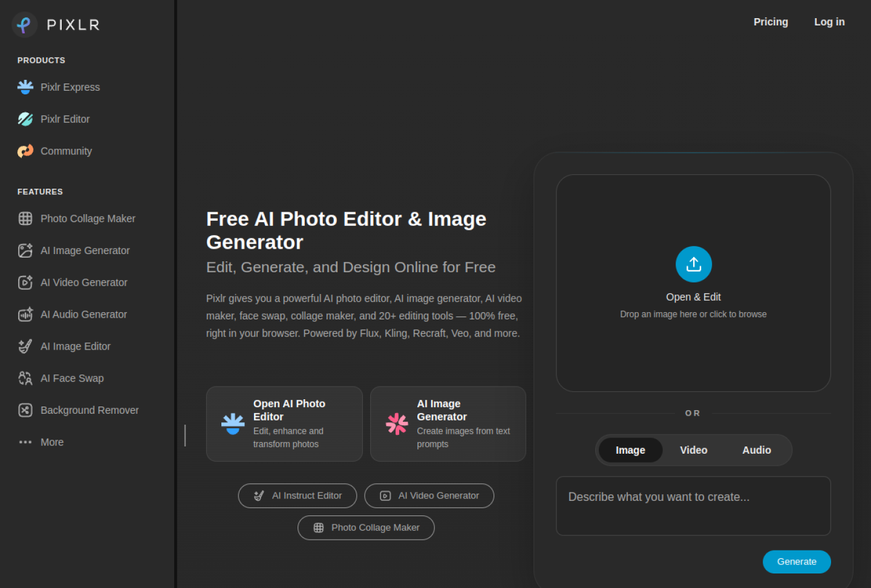The height and width of the screenshot is (588, 871).
Task: Select AI Image Generator sidebar icon
Action: (25, 250)
